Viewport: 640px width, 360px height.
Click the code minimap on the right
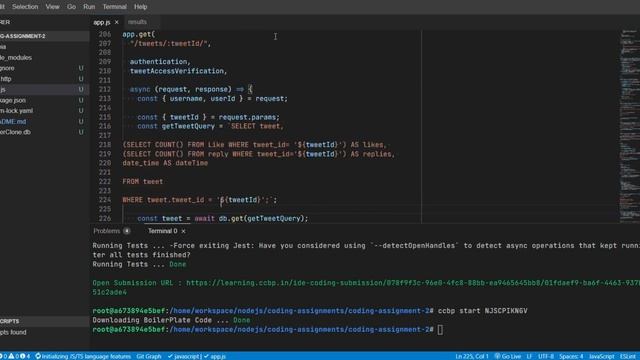629,127
